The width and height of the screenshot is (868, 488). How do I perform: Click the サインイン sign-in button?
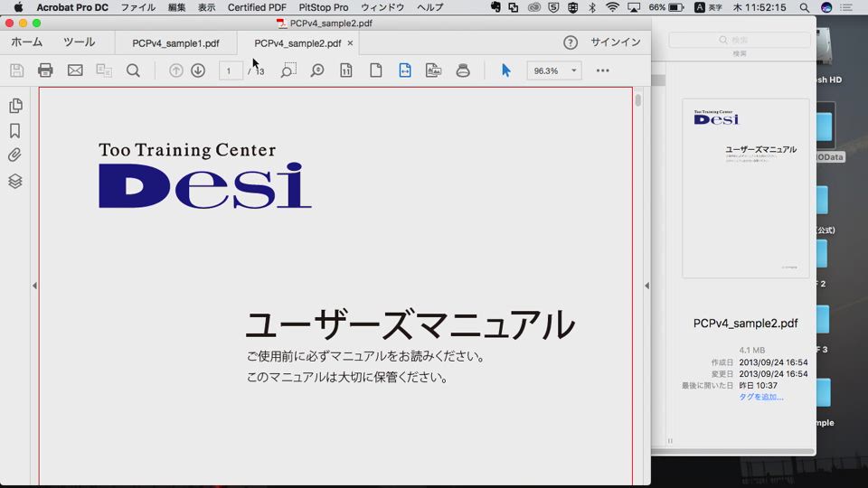pos(616,42)
